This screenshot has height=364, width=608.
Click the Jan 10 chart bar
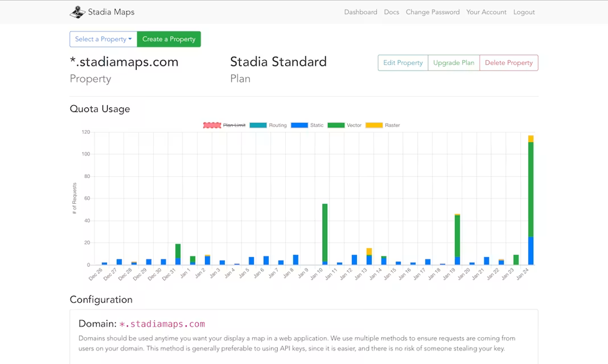[325, 234]
